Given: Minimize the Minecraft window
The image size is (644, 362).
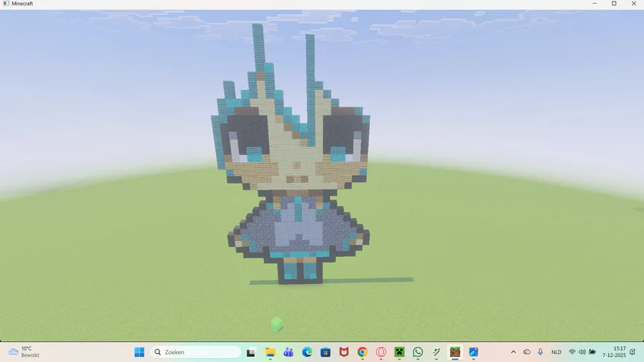Looking at the screenshot, I should point(595,4).
